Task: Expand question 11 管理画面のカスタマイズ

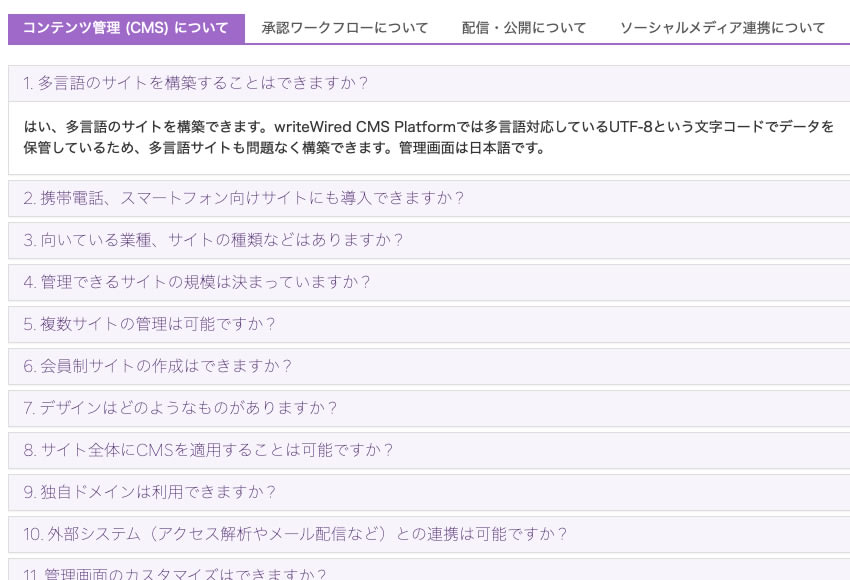Action: [x=429, y=570]
